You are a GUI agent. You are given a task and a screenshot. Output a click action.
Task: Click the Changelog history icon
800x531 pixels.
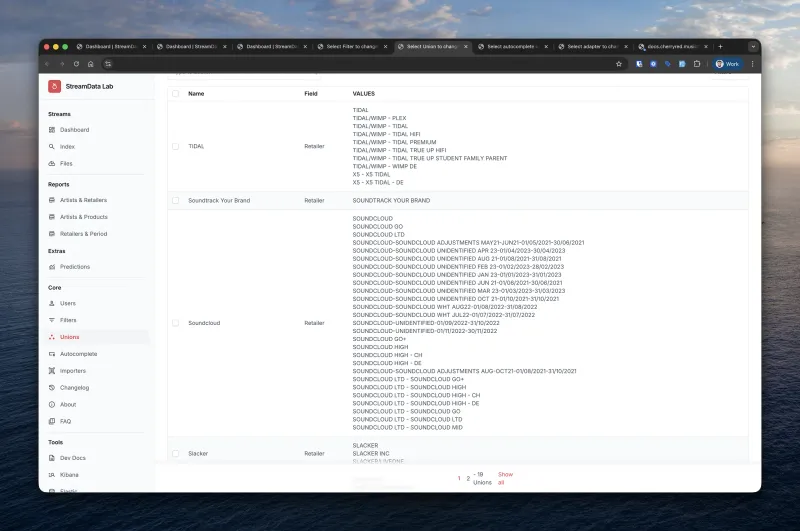click(x=52, y=388)
